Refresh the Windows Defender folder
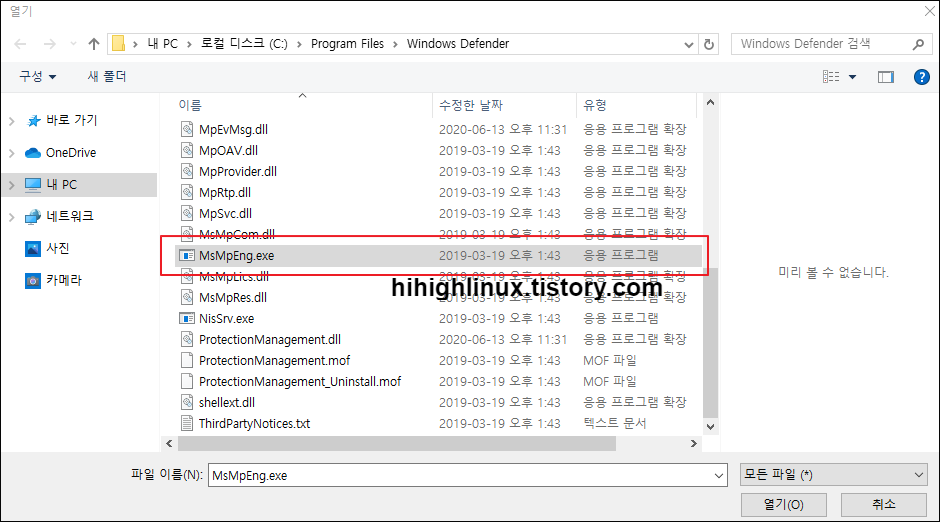The height and width of the screenshot is (522, 940). [709, 44]
